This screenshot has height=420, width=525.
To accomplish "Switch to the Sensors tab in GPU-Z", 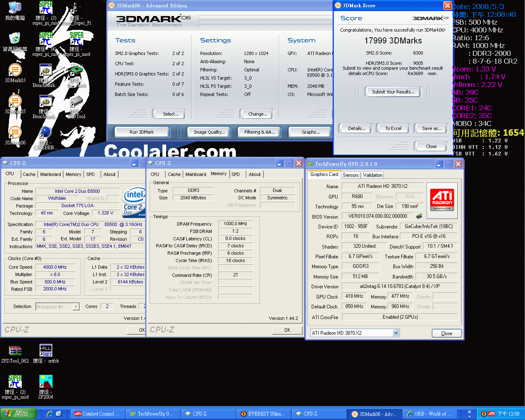I will pyautogui.click(x=351, y=175).
